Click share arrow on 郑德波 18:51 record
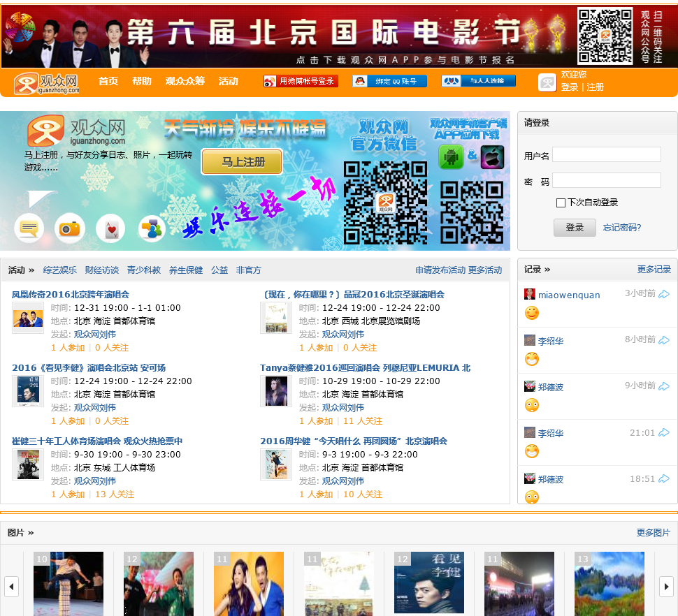 click(x=664, y=478)
